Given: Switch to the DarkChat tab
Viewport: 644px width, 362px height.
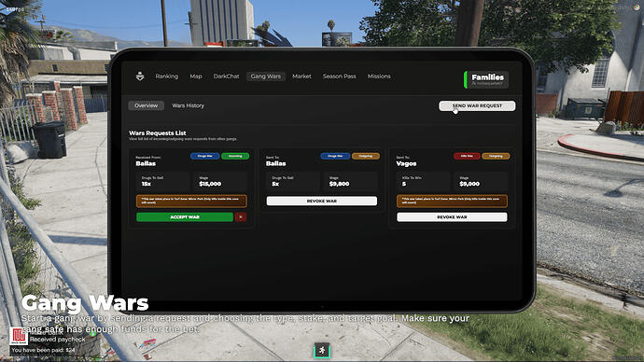Looking at the screenshot, I should [226, 77].
